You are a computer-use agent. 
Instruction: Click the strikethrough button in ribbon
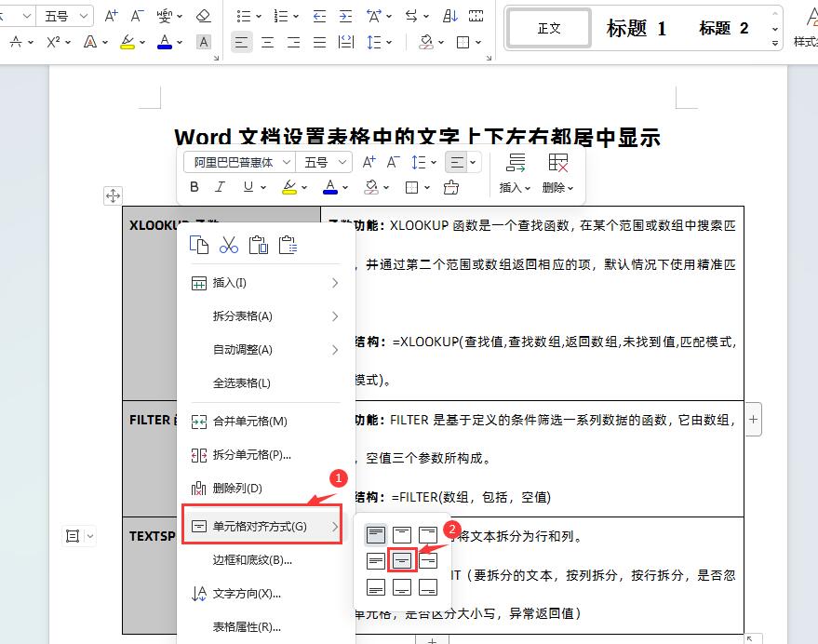[x=16, y=42]
